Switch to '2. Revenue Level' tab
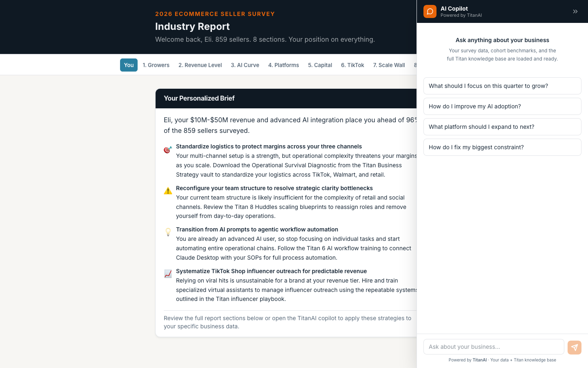The height and width of the screenshot is (368, 588). 200,65
